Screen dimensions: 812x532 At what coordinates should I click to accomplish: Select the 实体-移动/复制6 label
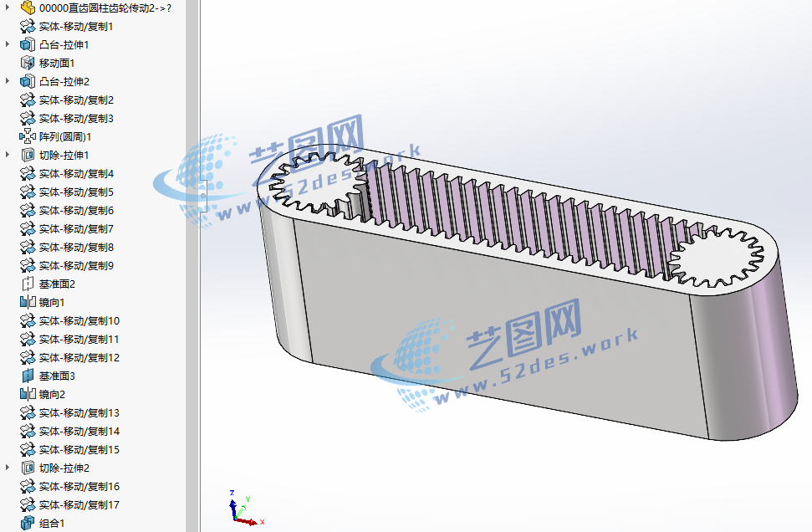click(76, 210)
